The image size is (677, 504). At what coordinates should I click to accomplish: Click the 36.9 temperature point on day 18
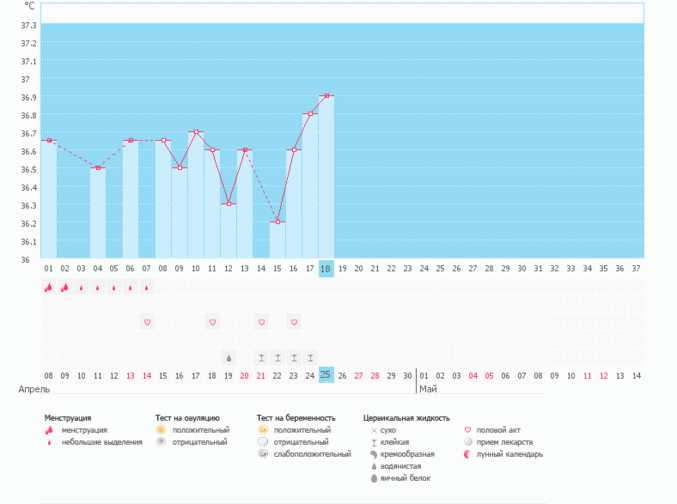pos(326,96)
